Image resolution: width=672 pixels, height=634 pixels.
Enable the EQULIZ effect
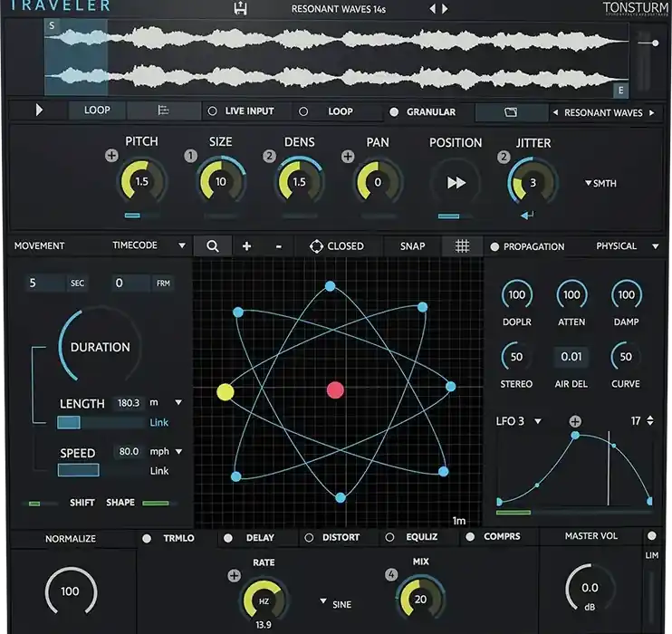point(389,537)
